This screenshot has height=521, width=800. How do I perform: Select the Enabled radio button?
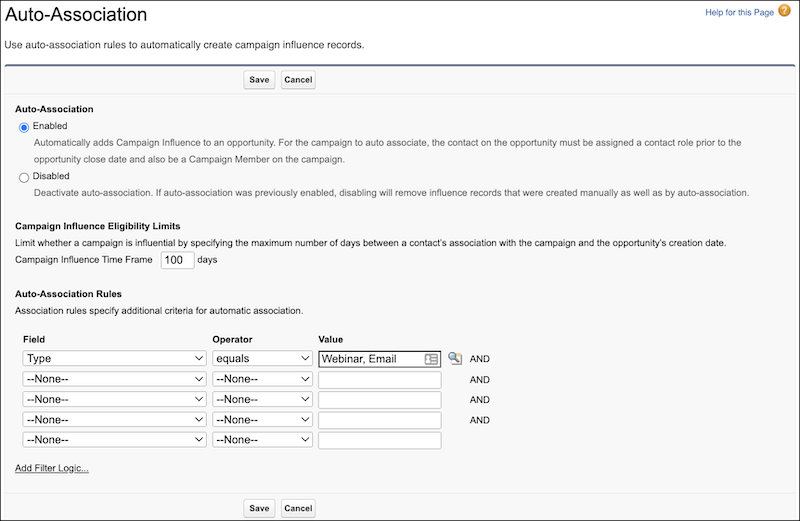click(x=24, y=127)
